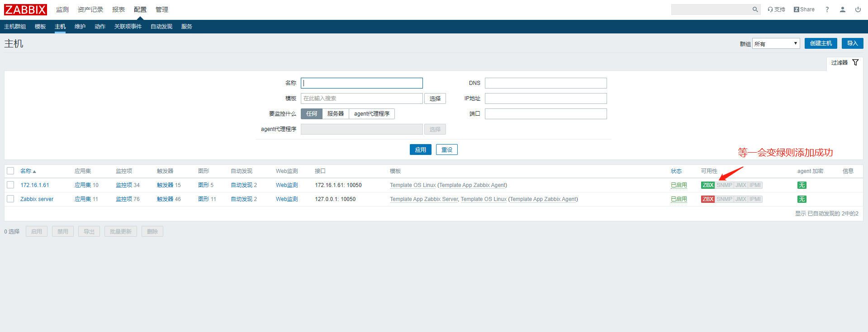Switch to 动作 submenu
The image size is (868, 332).
(100, 27)
